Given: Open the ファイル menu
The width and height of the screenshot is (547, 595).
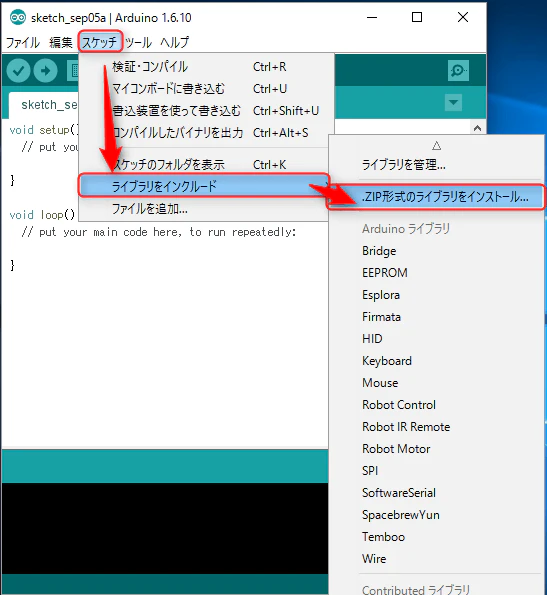Looking at the screenshot, I should click(23, 42).
